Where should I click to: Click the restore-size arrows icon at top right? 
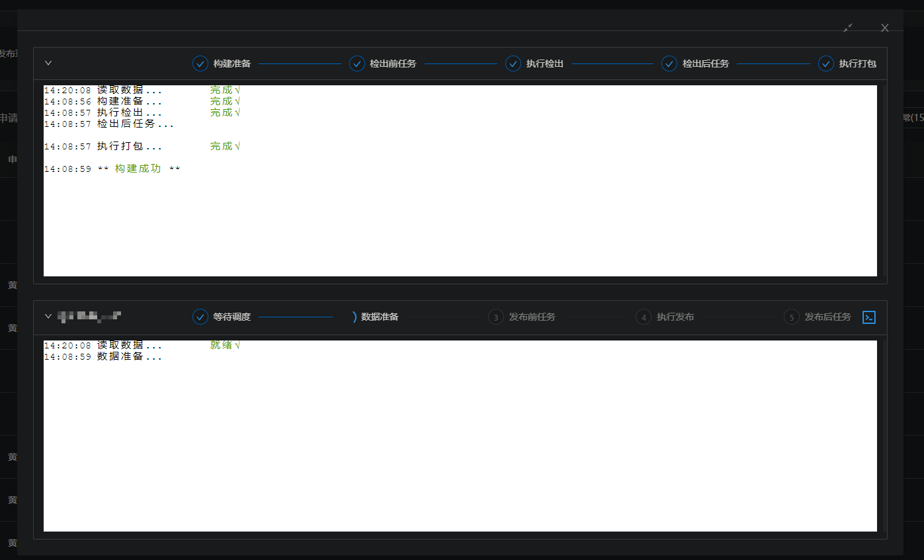[x=848, y=28]
